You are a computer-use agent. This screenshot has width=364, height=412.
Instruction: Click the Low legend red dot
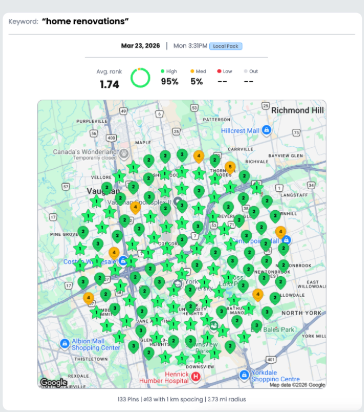click(x=219, y=71)
